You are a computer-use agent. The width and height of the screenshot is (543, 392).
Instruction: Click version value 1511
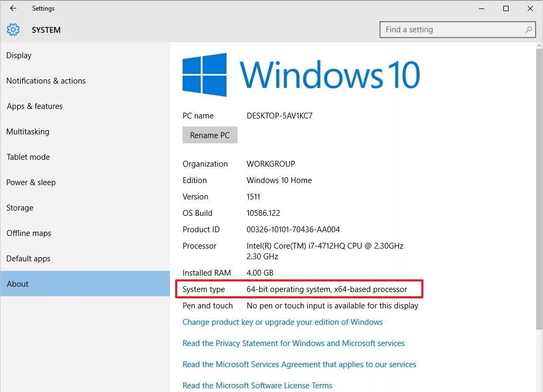pos(253,197)
